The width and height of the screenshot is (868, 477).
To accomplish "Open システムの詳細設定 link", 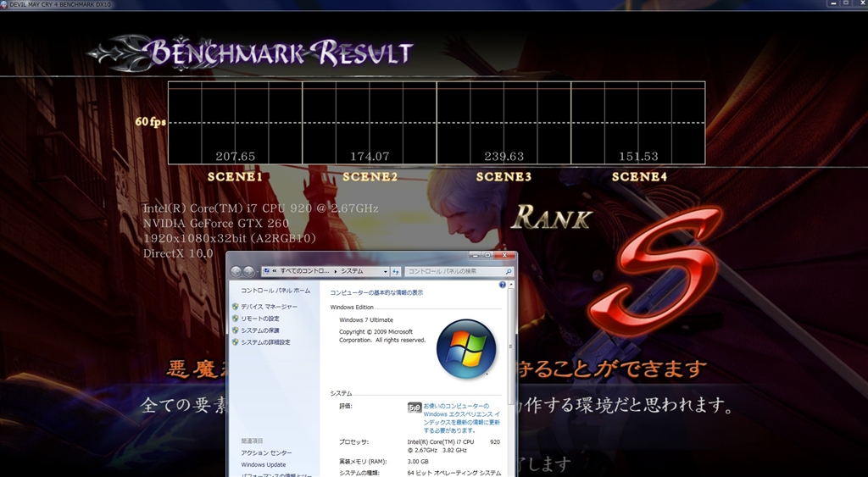I will pos(265,342).
